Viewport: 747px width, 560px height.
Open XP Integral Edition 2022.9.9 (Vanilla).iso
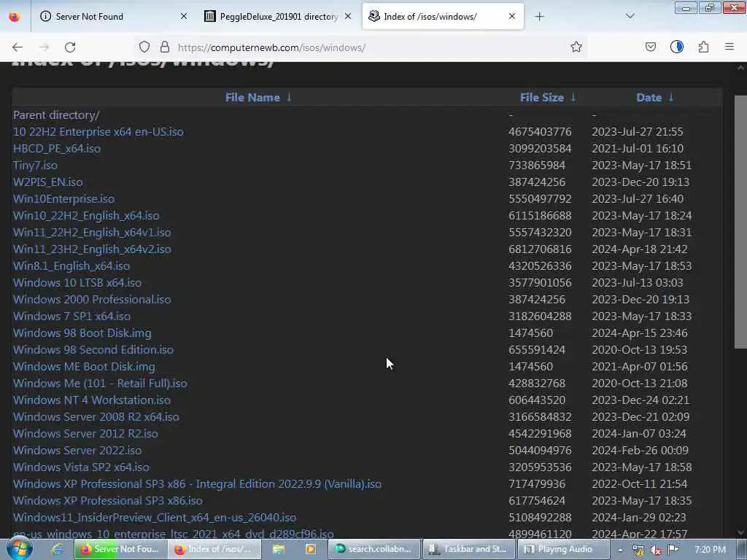click(x=197, y=484)
